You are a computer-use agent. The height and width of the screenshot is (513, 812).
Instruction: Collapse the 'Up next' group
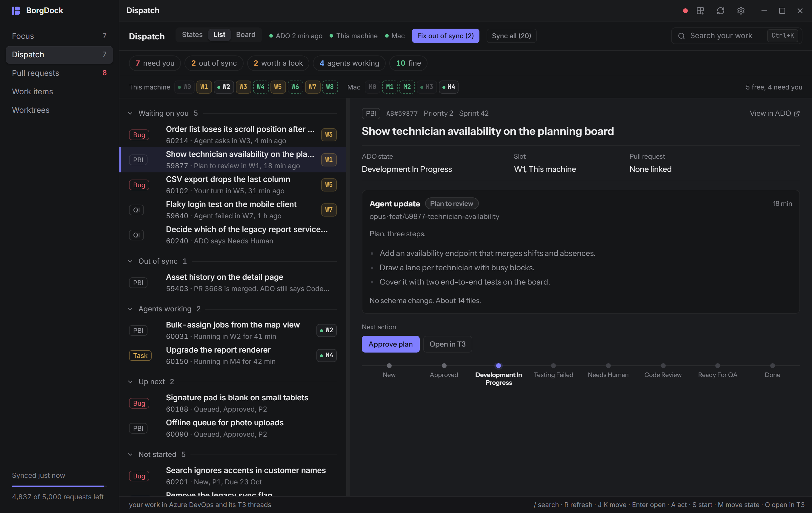coord(130,382)
